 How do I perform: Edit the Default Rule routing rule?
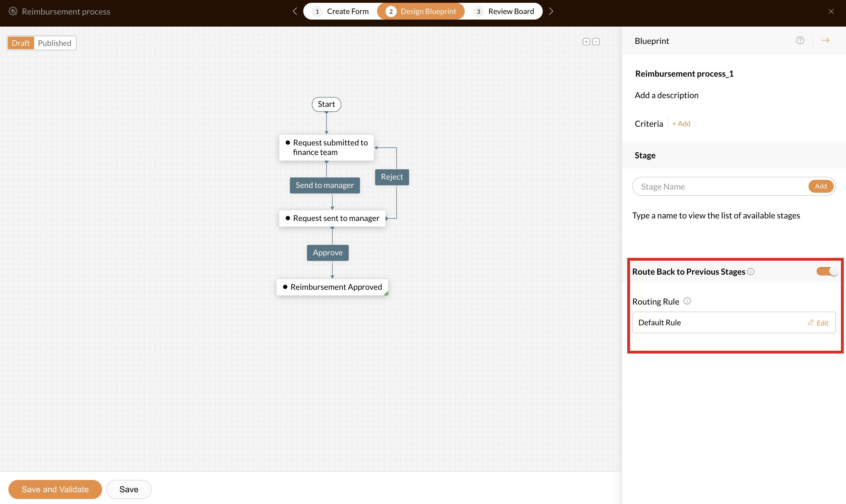pos(818,323)
